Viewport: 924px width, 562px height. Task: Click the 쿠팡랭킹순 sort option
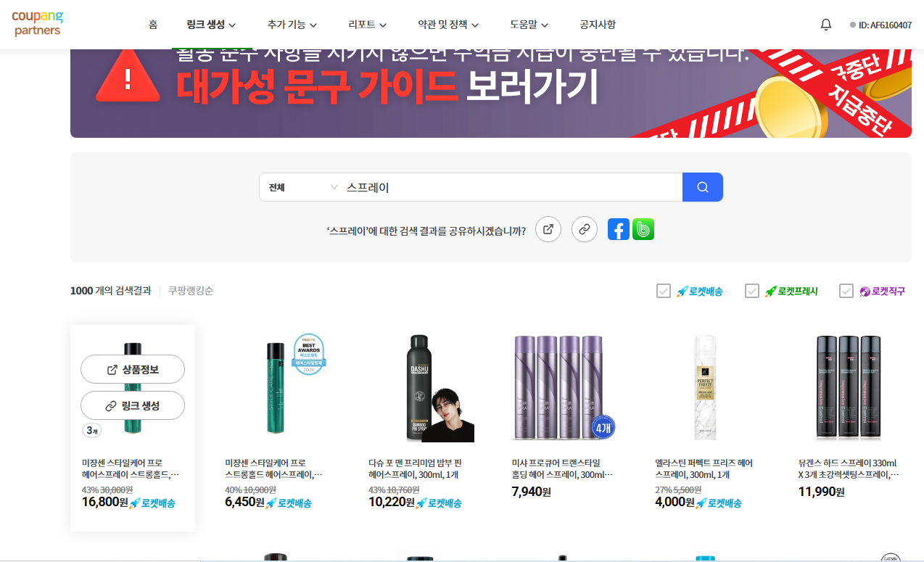pos(191,291)
